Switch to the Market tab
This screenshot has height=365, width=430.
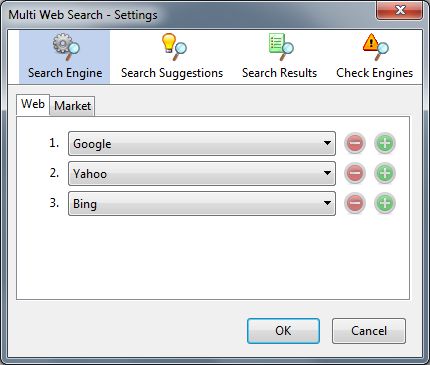[x=72, y=106]
